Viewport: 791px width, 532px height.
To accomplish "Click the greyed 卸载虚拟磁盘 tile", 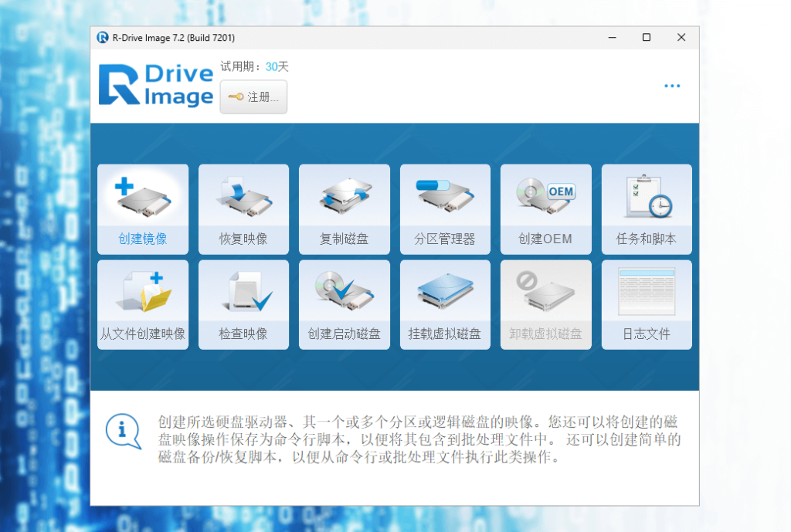I will 546,304.
